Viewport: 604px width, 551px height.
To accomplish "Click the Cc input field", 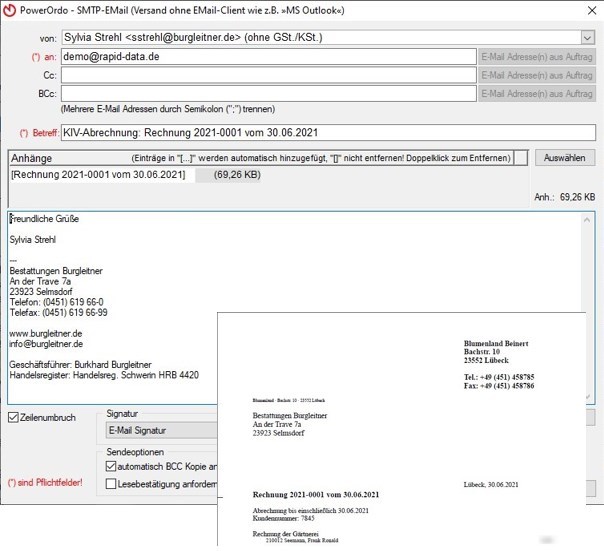I will point(268,75).
